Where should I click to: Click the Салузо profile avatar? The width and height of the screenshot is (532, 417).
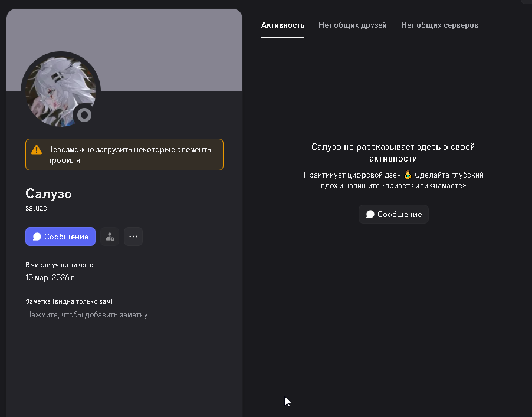click(x=60, y=91)
